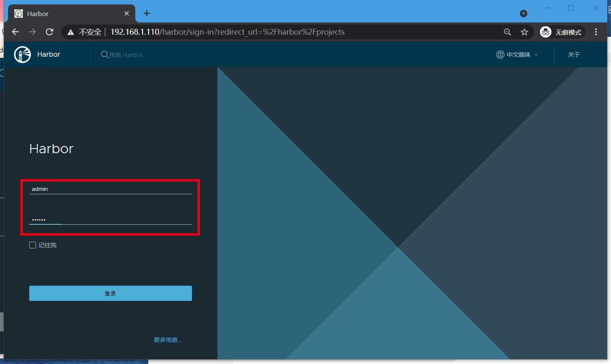
Task: Click the globe language icon
Action: (500, 55)
